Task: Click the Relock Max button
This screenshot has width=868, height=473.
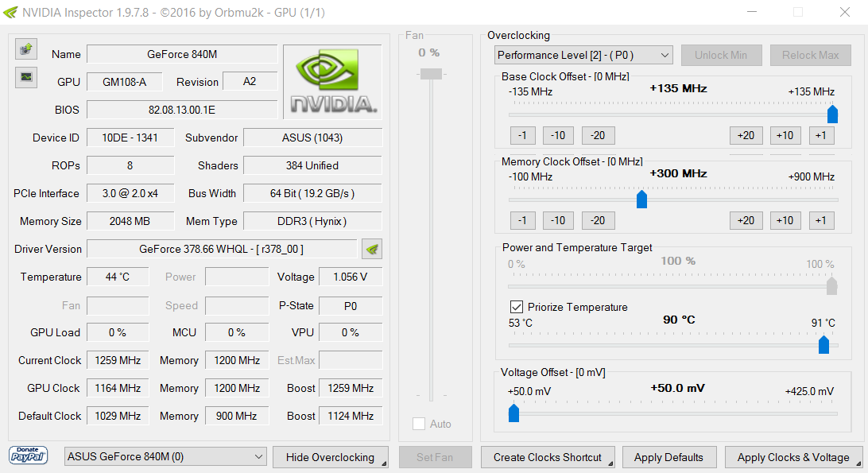Action: 811,55
